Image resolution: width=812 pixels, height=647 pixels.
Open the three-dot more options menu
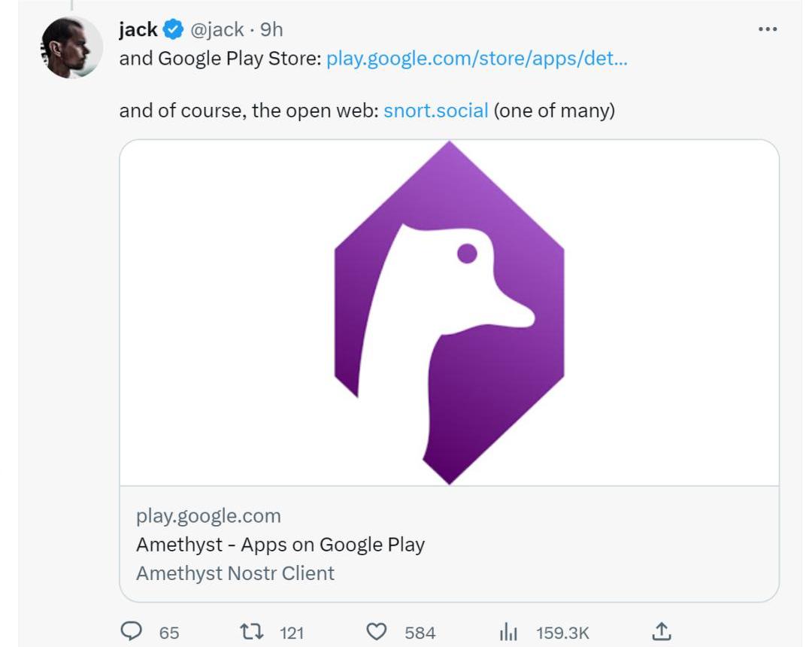tap(767, 29)
